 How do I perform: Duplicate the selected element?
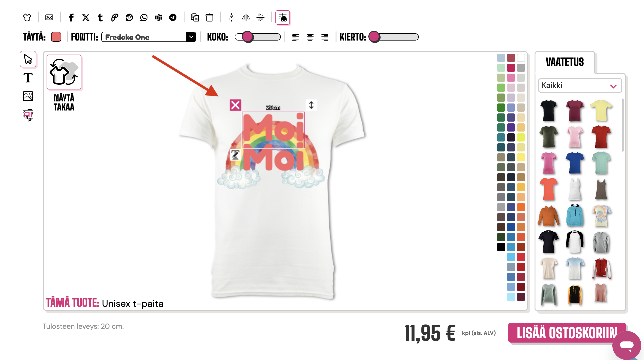click(x=195, y=17)
